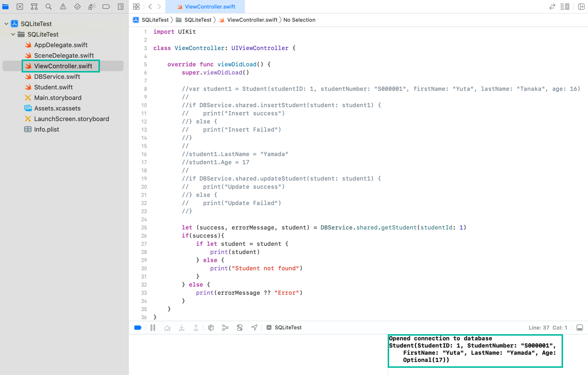
Task: Click the 'import UIKit' code line
Action: [x=174, y=32]
